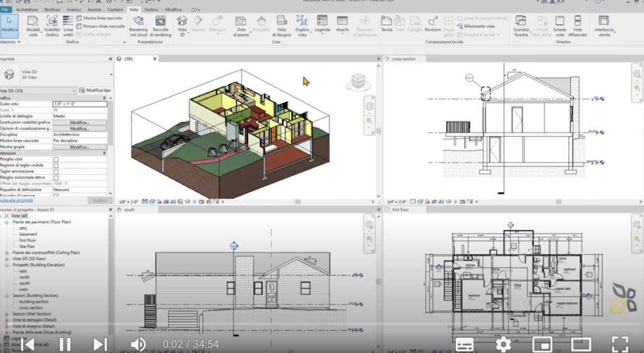This screenshot has width=644, height=353.
Task: Open Interfaccia utente options
Action: pos(604,26)
